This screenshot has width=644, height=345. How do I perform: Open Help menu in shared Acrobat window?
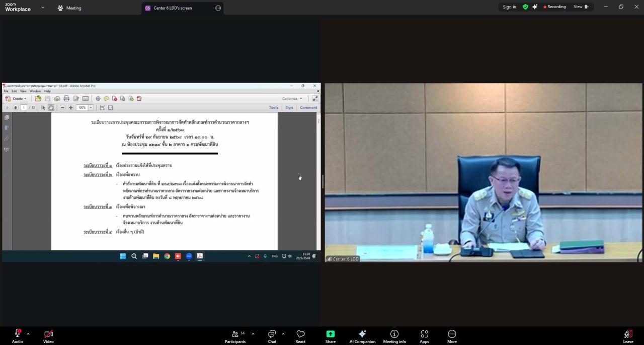[x=47, y=91]
